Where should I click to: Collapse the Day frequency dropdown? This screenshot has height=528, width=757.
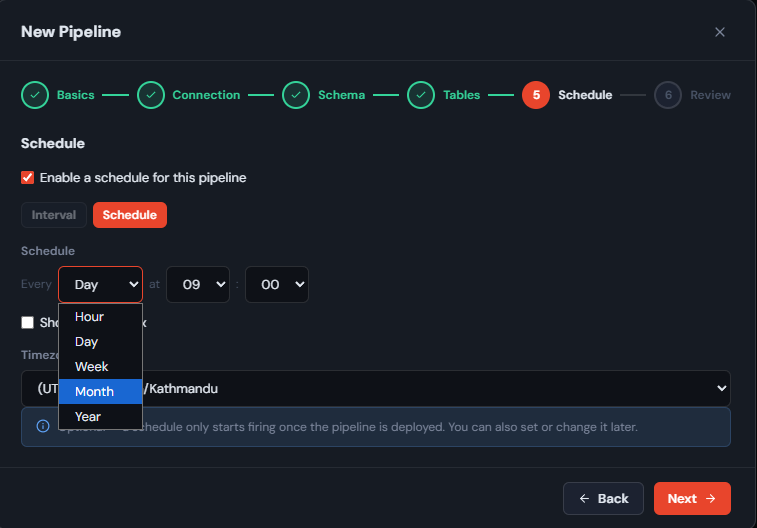coord(100,284)
